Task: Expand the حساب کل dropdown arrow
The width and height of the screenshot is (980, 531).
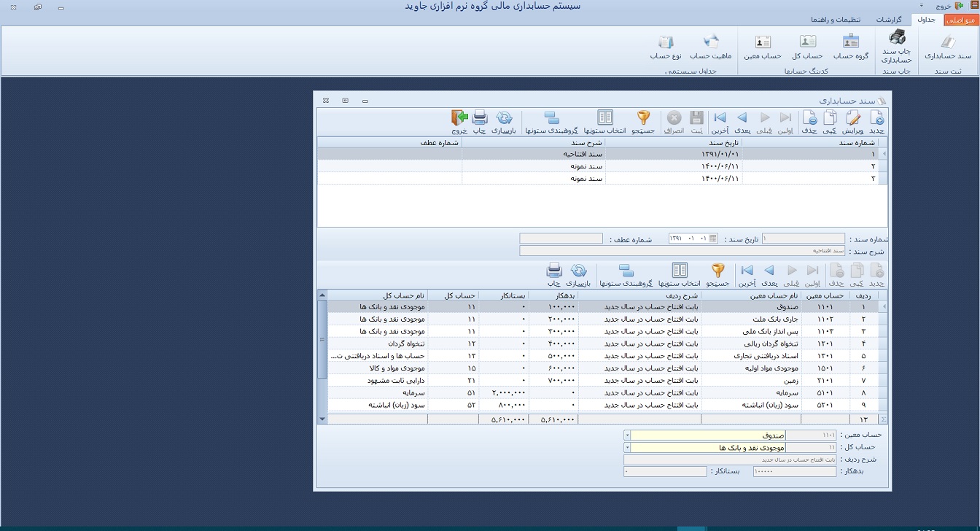Action: pos(627,447)
